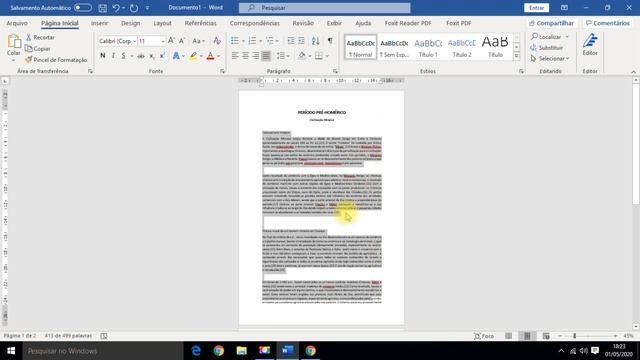Screen dimensions: 640x360
Task: Click the Entrar sign-in button
Action: tap(536, 8)
